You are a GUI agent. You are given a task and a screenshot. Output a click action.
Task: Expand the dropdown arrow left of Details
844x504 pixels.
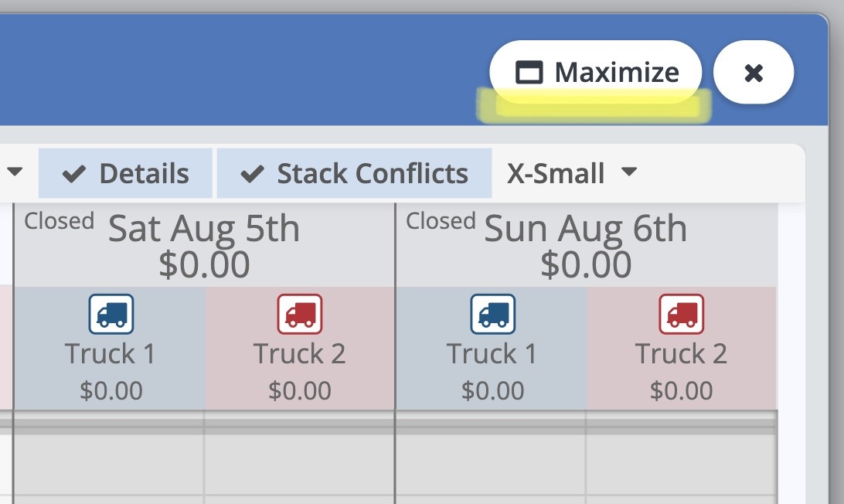[x=15, y=172]
